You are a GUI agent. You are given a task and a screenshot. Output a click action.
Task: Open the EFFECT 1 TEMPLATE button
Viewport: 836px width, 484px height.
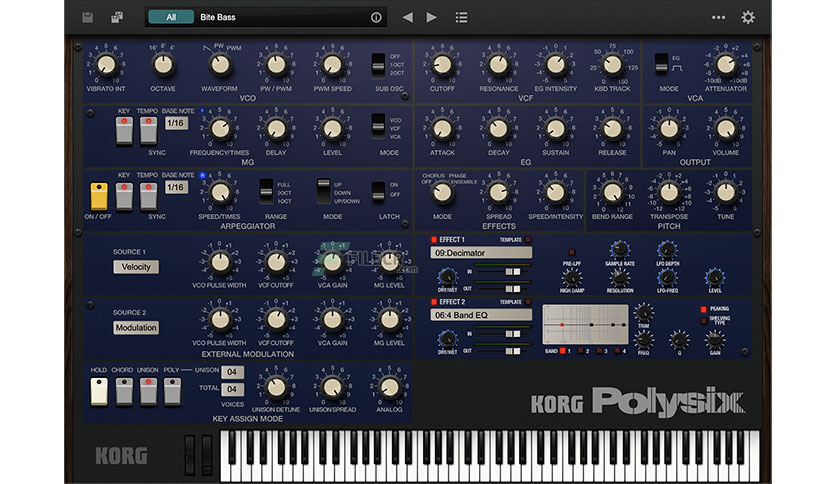pos(528,240)
